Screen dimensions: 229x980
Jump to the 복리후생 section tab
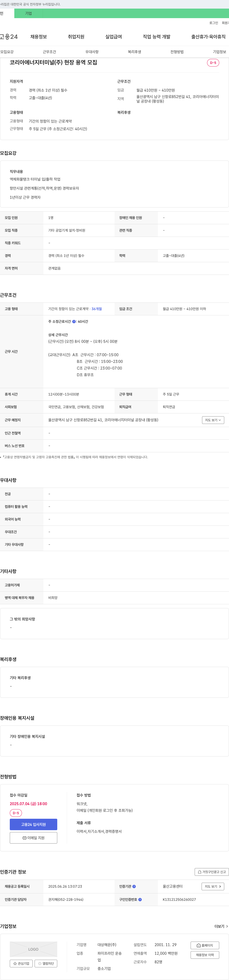point(135,52)
